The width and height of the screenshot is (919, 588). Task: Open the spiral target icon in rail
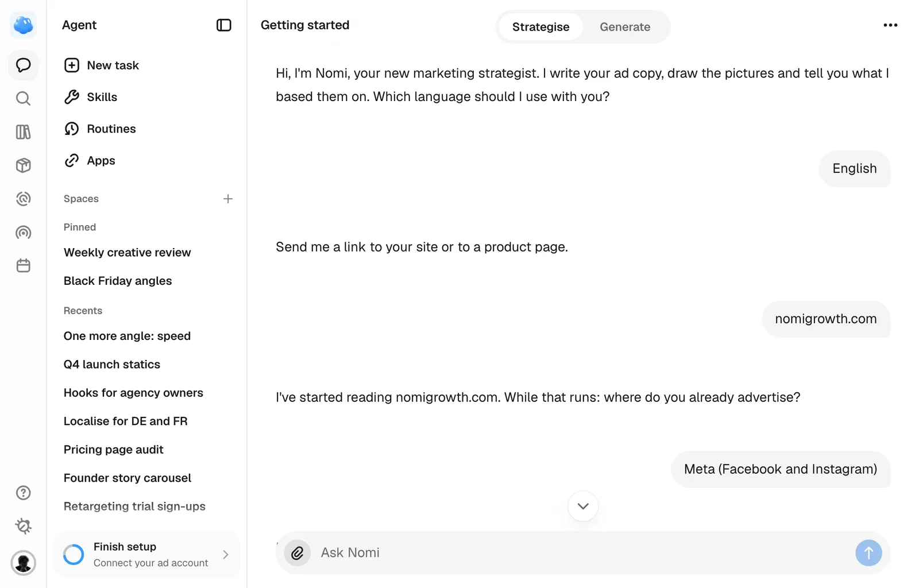[x=24, y=199]
